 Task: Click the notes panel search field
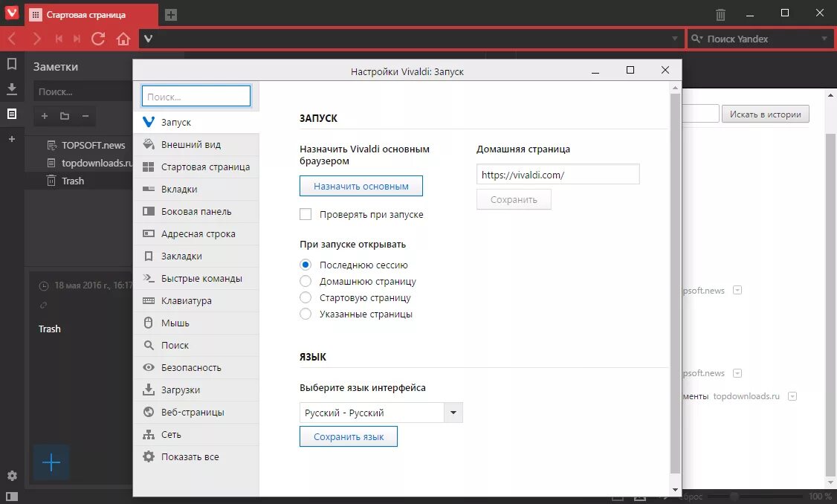tap(83, 92)
